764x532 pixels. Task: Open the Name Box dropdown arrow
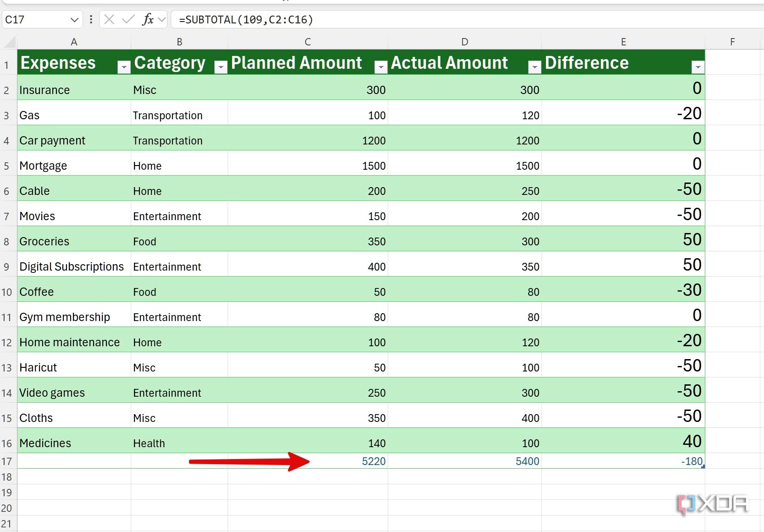(74, 19)
